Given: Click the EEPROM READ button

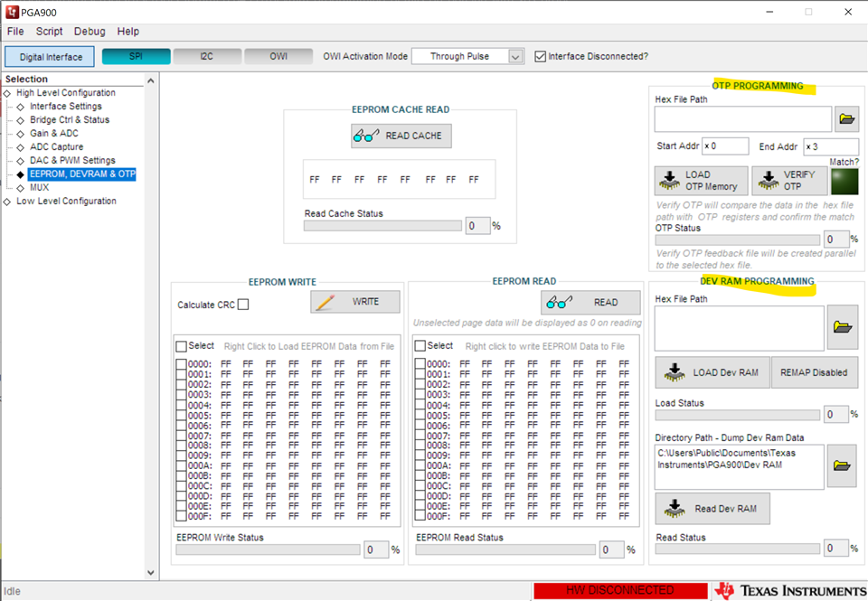Looking at the screenshot, I should [x=590, y=302].
